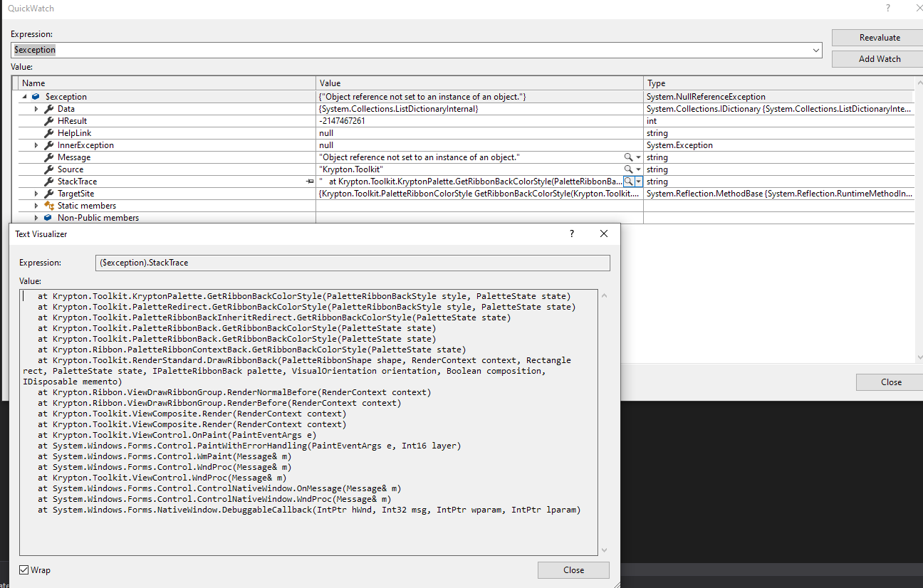The width and height of the screenshot is (923, 588).
Task: Click the $exception red sphere icon
Action: (34, 96)
